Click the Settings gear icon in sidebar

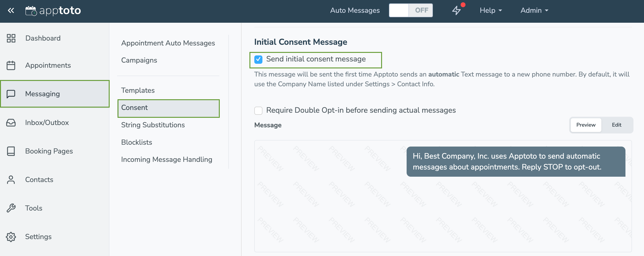(x=11, y=236)
